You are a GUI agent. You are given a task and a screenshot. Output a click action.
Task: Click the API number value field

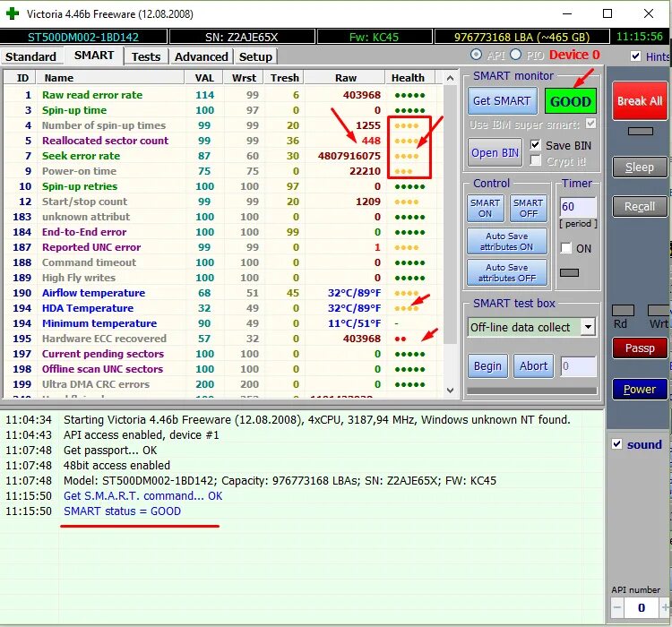pos(642,607)
